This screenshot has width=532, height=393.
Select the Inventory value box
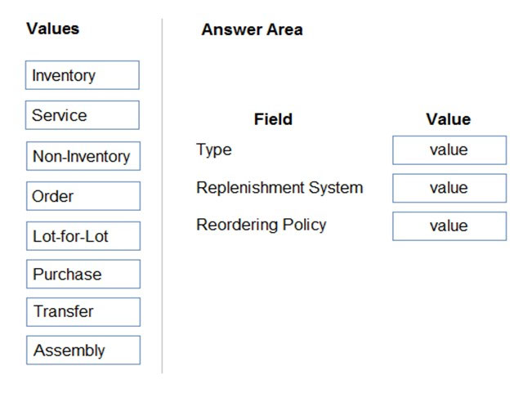[82, 75]
